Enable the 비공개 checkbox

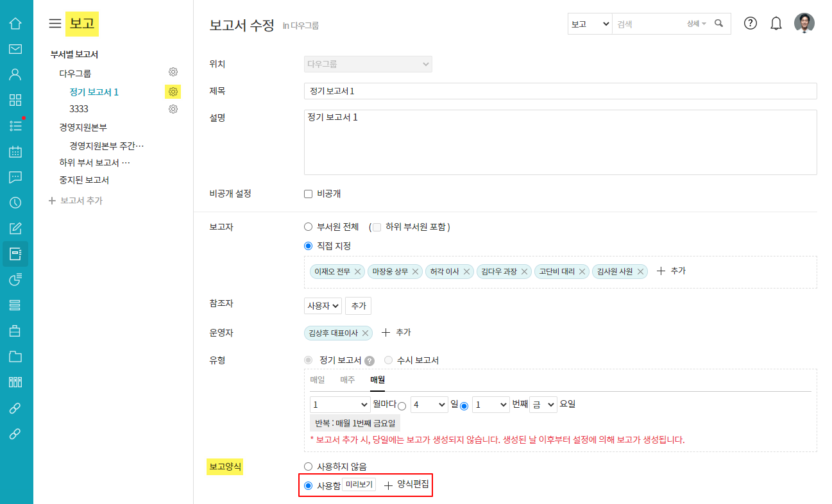[x=309, y=194]
